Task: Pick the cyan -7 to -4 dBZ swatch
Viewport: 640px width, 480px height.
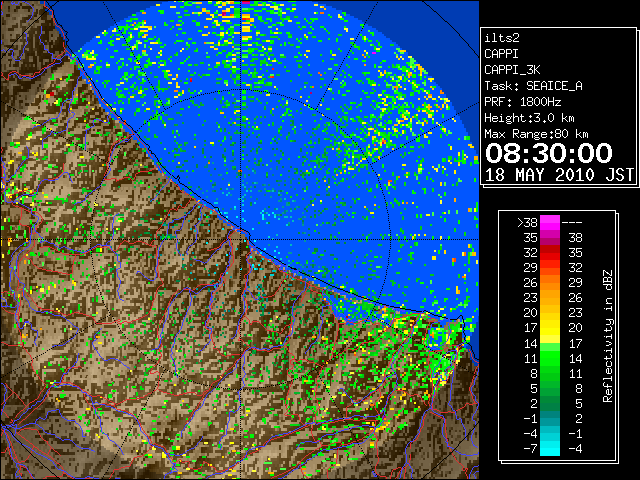Action: 550,448
